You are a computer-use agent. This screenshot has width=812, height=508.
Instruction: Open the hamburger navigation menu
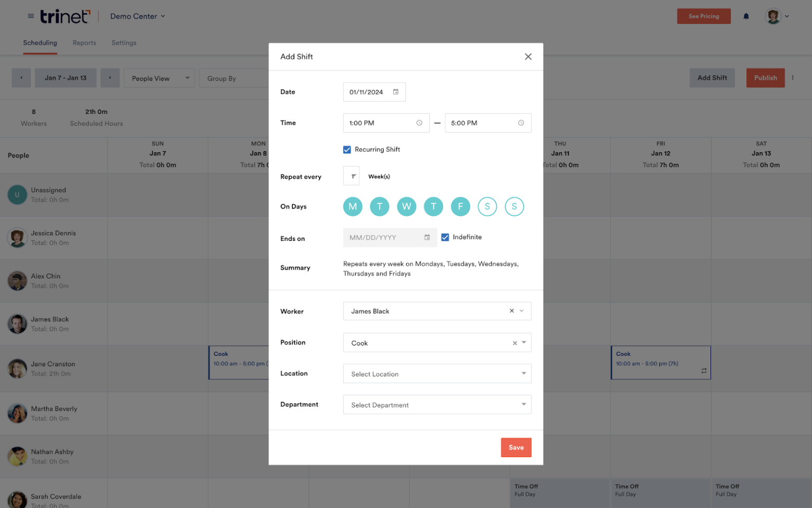31,16
